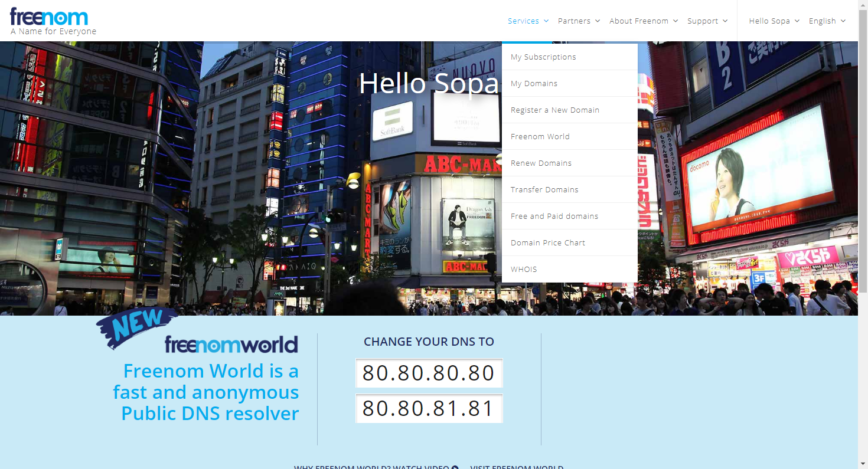View the Domain Price Chart
The image size is (868, 469).
[x=570, y=242]
